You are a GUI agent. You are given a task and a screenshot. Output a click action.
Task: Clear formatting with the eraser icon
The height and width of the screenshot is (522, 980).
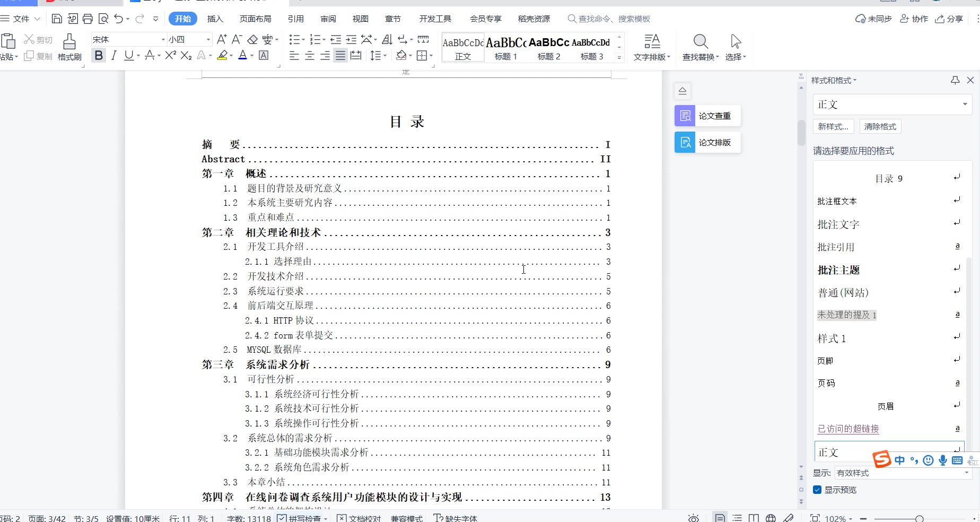point(252,39)
